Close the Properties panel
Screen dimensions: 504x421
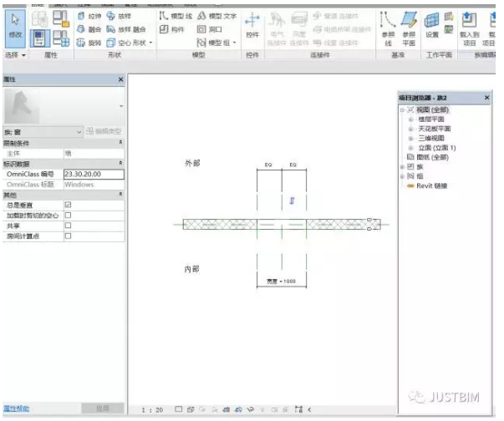coord(120,79)
